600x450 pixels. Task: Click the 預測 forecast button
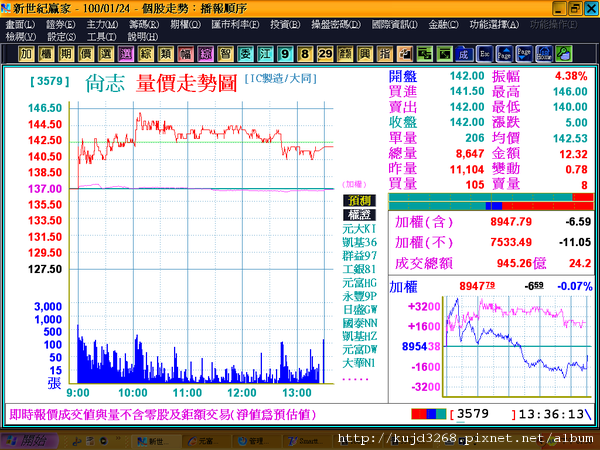(x=359, y=201)
